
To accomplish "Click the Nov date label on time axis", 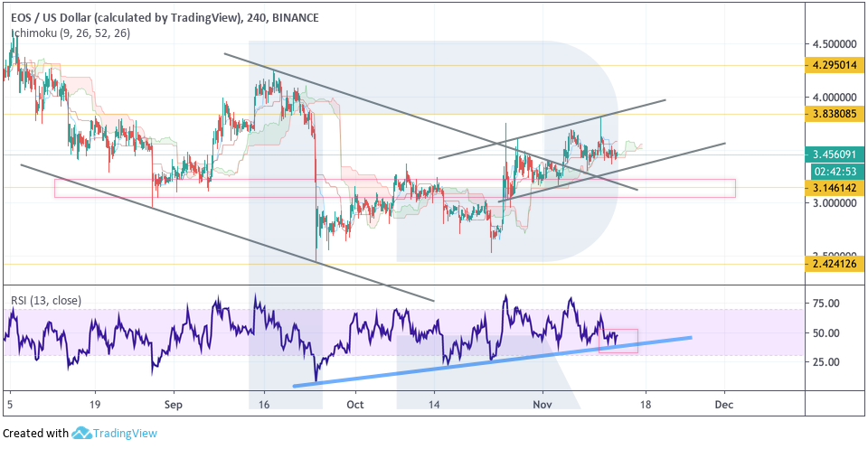I will (x=543, y=406).
